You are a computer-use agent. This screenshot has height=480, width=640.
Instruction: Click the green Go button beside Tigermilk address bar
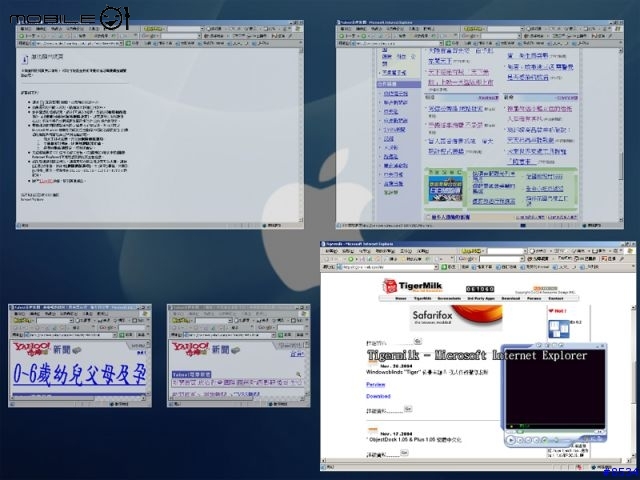[x=448, y=267]
